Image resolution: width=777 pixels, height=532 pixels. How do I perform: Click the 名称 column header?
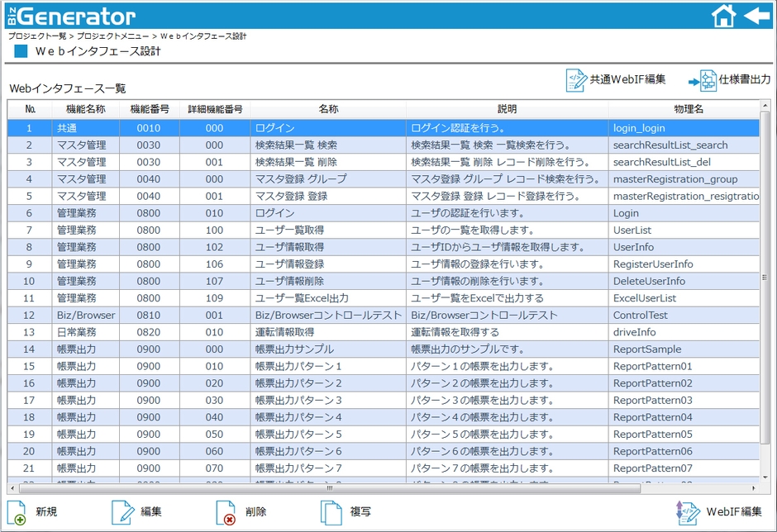tap(331, 109)
